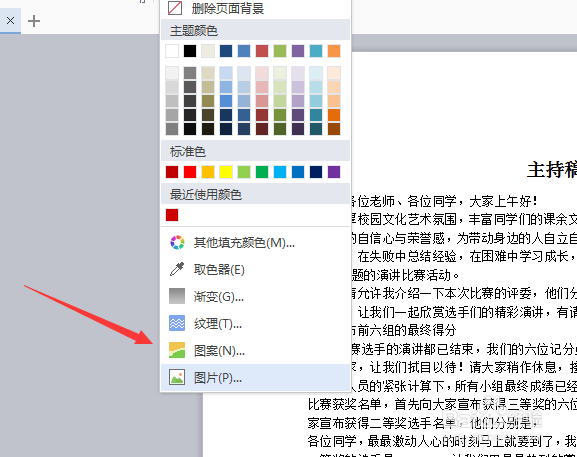Open the other fill colors wheel icon
The height and width of the screenshot is (457, 577).
(x=177, y=242)
